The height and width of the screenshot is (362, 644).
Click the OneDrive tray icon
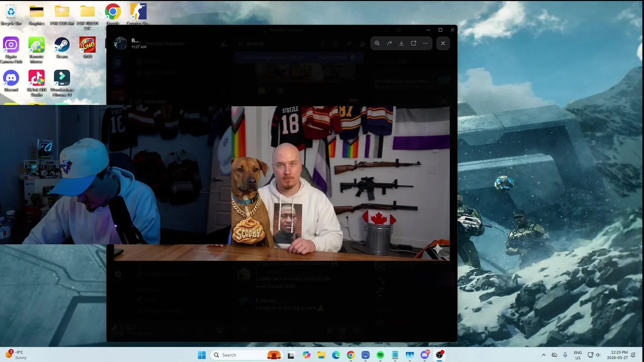pos(554,355)
